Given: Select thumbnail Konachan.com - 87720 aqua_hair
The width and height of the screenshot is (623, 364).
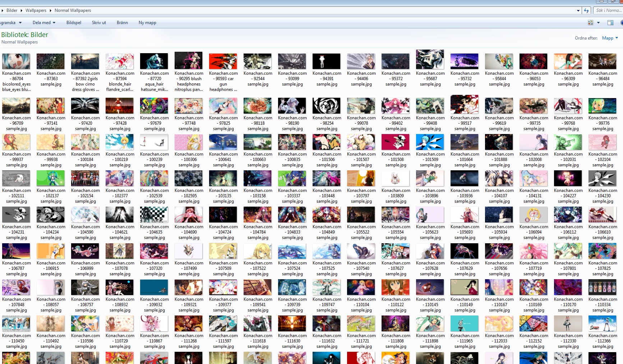Looking at the screenshot, I should (x=154, y=61).
